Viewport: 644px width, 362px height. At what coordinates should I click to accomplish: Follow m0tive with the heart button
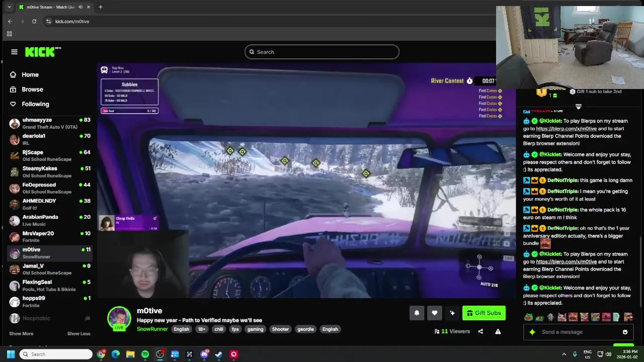pyautogui.click(x=435, y=313)
